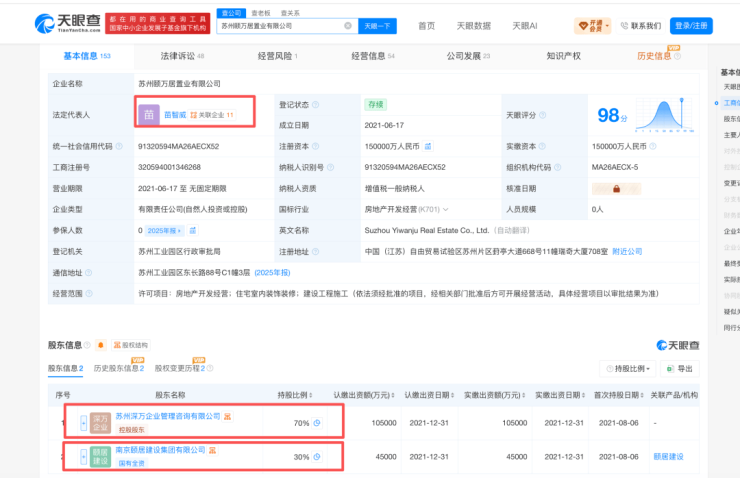
Task: Click the locked 核准日期 value
Action: point(616,189)
